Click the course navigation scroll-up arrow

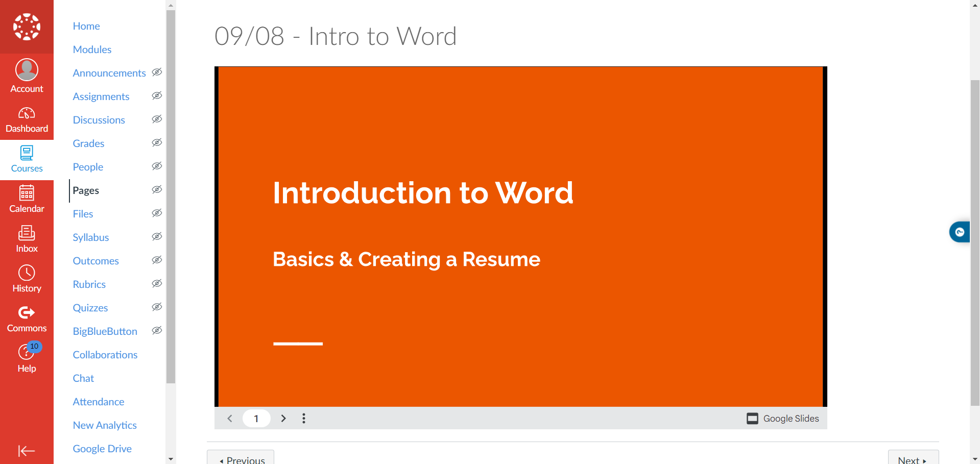click(171, 5)
